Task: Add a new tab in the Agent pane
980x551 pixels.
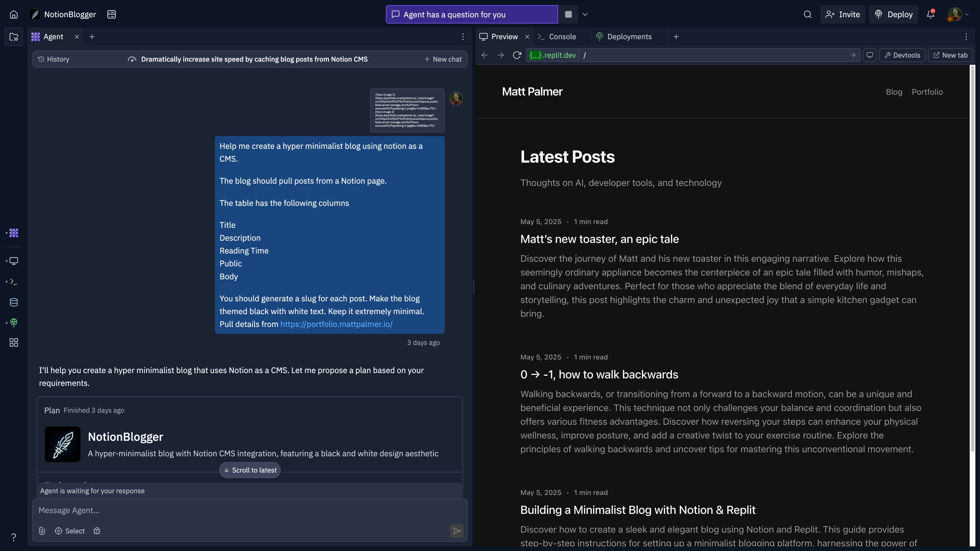Action: (x=92, y=37)
